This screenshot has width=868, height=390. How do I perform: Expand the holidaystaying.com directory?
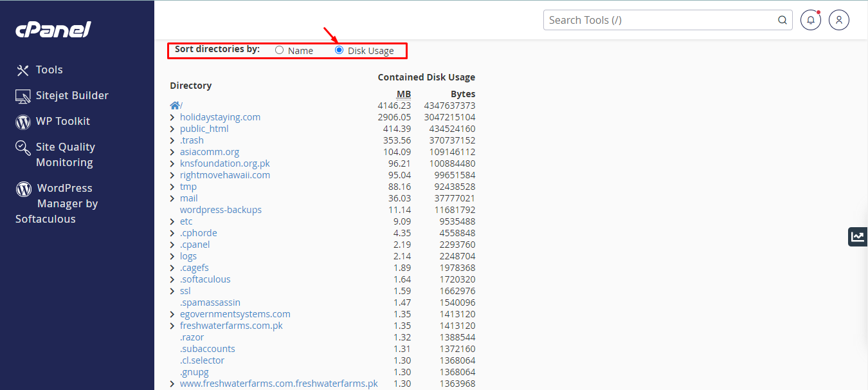click(172, 117)
